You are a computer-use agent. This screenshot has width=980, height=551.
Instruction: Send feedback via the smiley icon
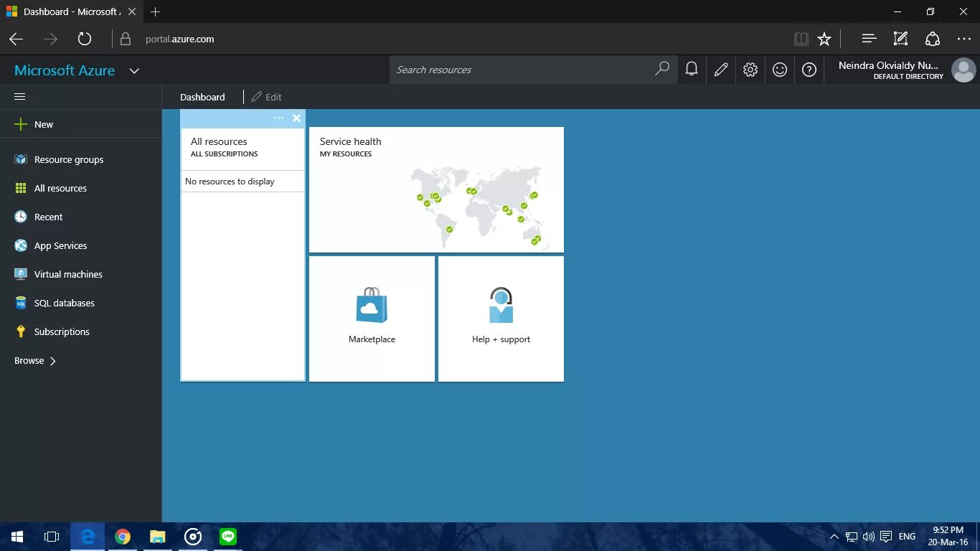point(780,70)
